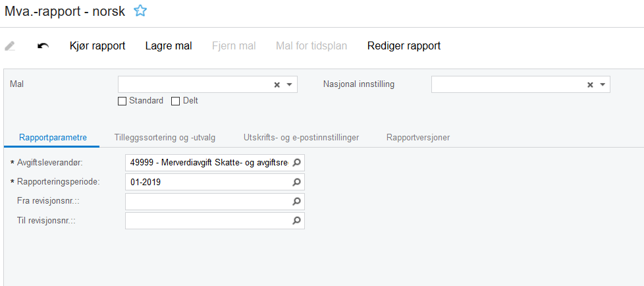Mark Mva.-rapport as favorite with star icon
The image size is (644, 286).
point(140,11)
